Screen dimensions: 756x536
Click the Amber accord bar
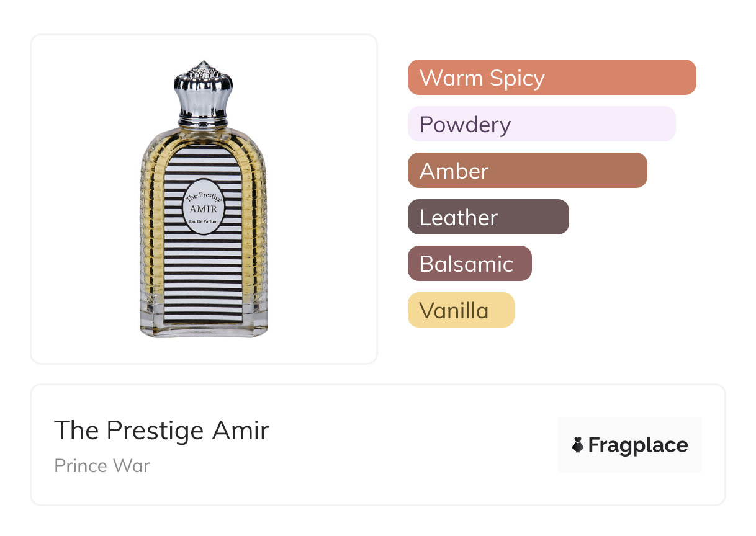click(x=527, y=171)
